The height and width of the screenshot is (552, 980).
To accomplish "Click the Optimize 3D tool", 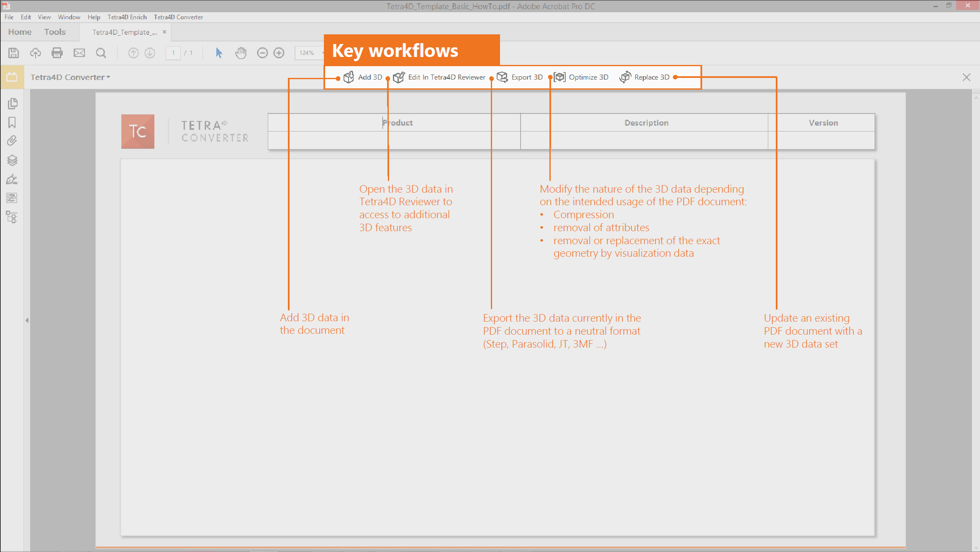I will [x=581, y=77].
